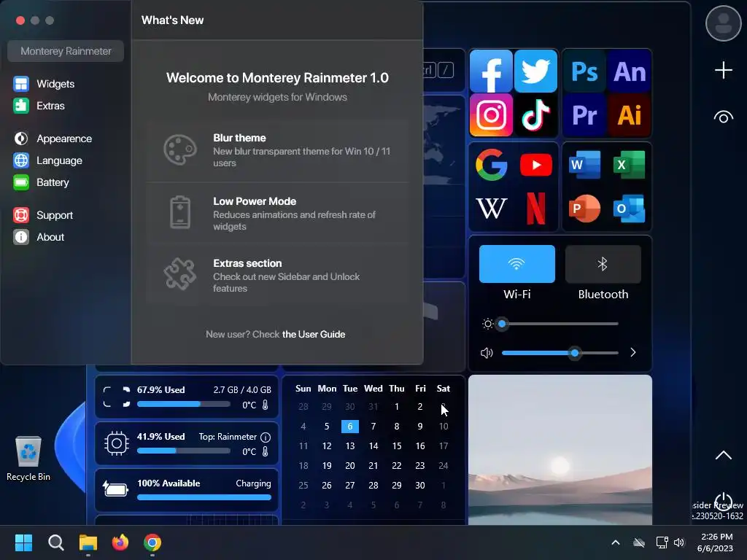Launch the Microsoft Word icon
The width and height of the screenshot is (747, 560).
tap(584, 165)
